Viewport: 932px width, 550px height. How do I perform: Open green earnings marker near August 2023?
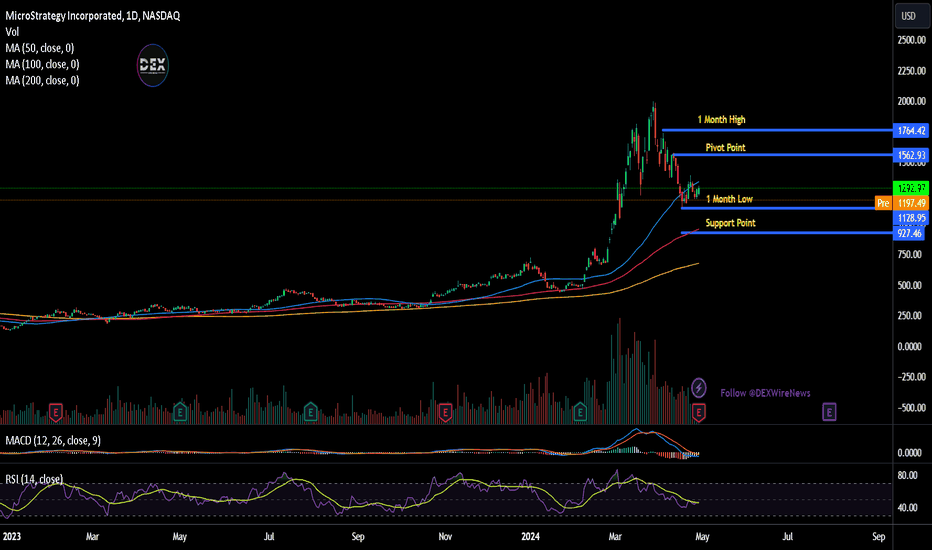click(x=310, y=411)
